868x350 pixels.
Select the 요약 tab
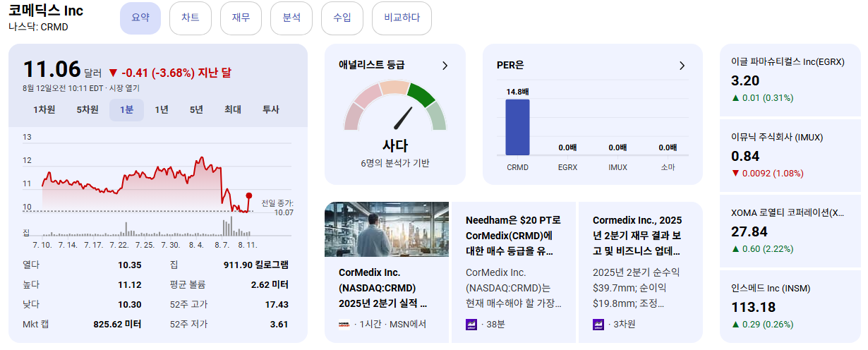click(x=140, y=18)
